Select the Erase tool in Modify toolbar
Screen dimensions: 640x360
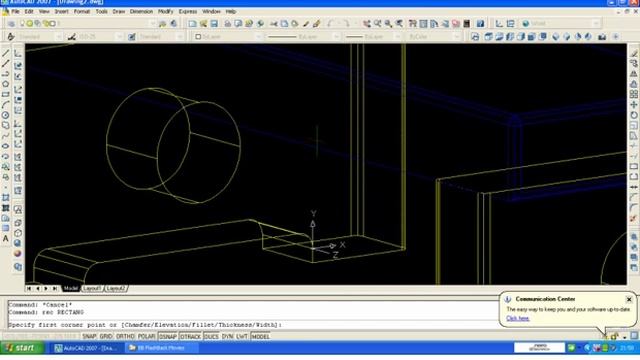click(634, 53)
